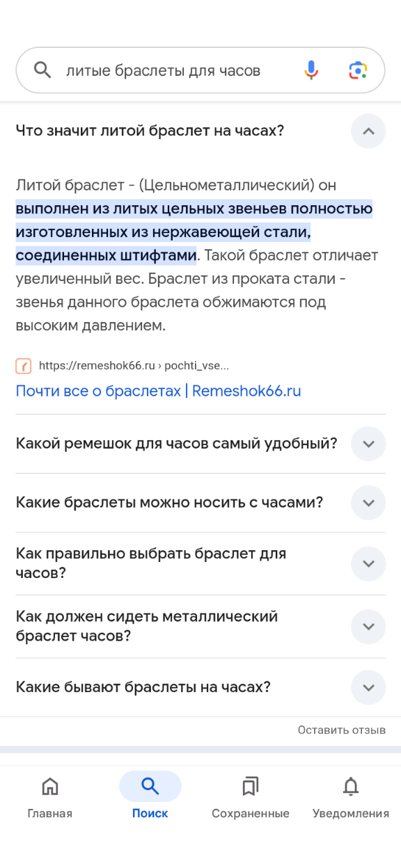Viewport: 401px width, 868px height.
Task: Expand 'Какие бывают браслеты на часах?' chevron
Action: coord(368,687)
